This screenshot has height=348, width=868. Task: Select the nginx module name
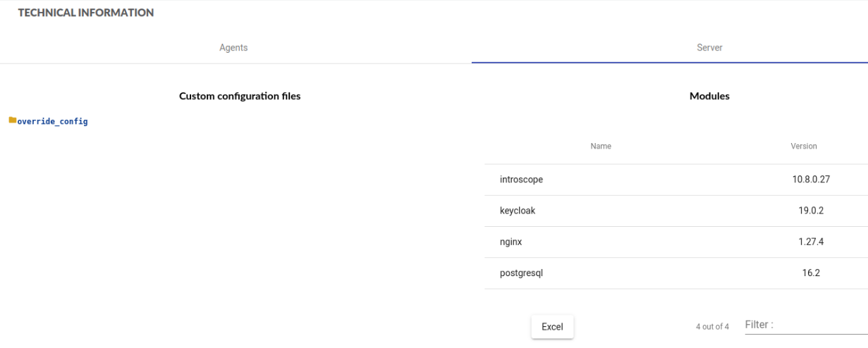(511, 242)
